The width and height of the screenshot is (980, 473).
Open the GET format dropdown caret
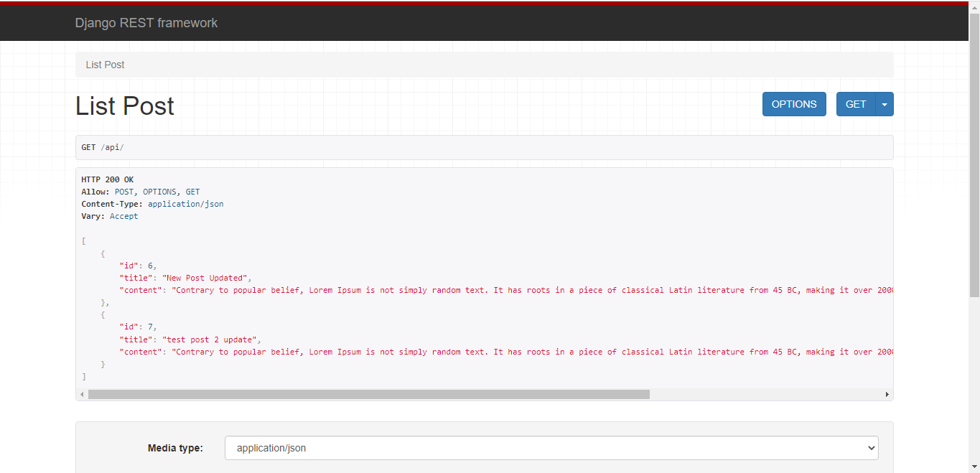click(885, 104)
